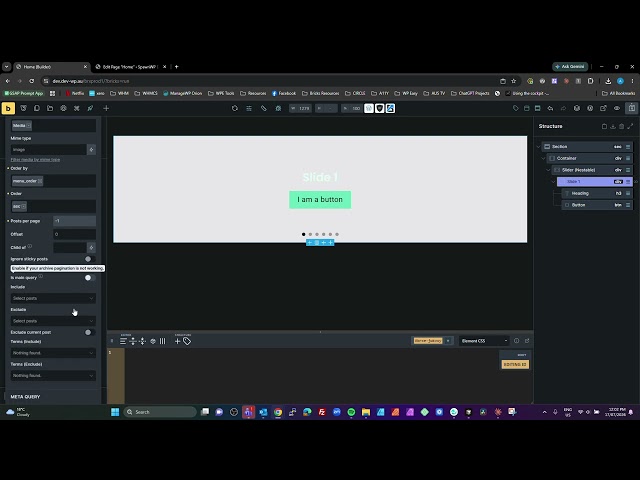This screenshot has width=640, height=480.
Task: Open the external-link view icon in the toolbar
Action: (x=603, y=108)
